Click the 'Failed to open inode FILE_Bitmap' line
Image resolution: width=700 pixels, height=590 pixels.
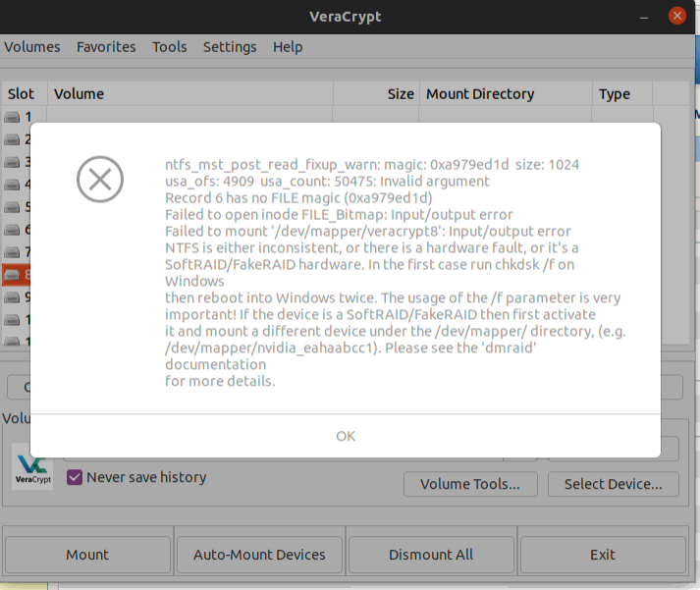tap(339, 215)
